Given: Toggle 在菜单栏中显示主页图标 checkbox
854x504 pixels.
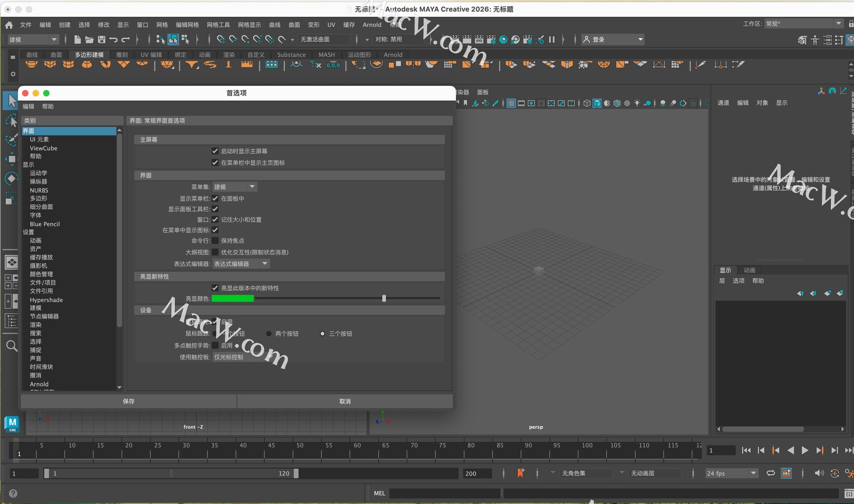Looking at the screenshot, I should (215, 163).
